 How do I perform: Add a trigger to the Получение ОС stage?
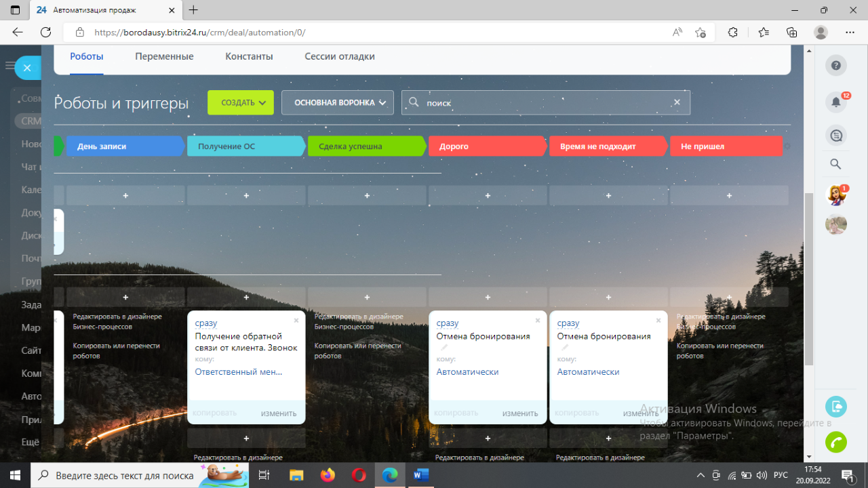point(246,195)
